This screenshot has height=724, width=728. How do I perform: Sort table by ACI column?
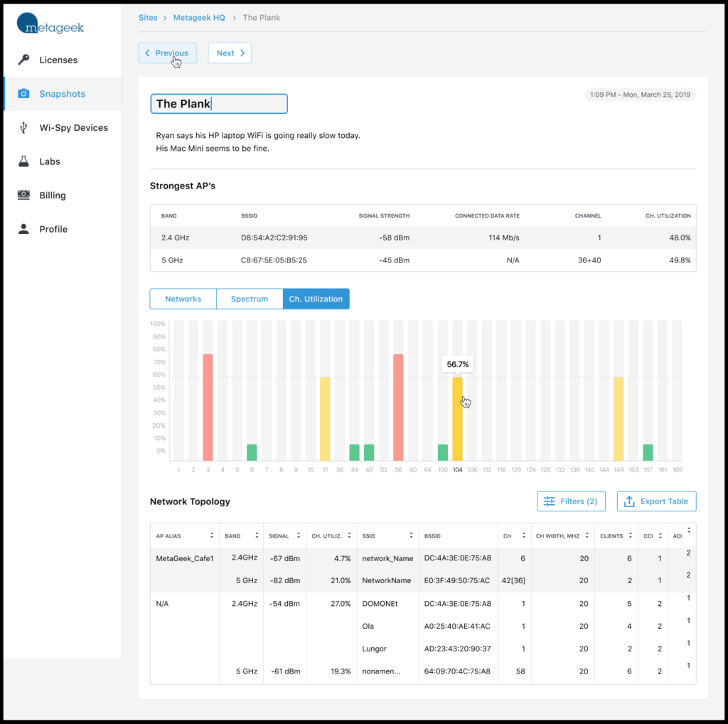pos(689,530)
